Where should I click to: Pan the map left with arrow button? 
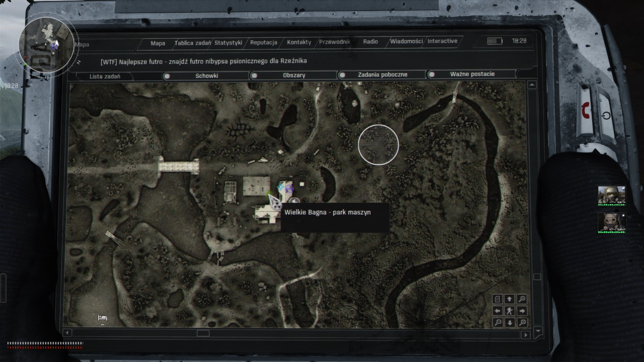pyautogui.click(x=497, y=311)
